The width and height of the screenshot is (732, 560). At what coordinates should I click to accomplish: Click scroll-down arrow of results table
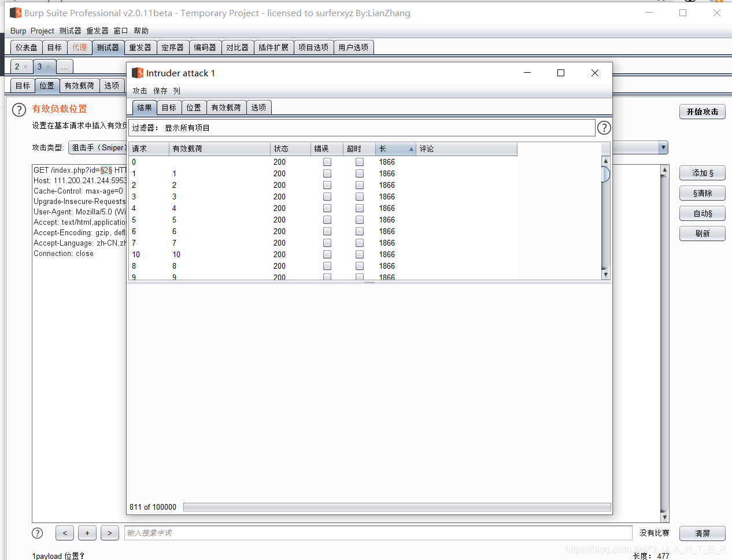(605, 275)
